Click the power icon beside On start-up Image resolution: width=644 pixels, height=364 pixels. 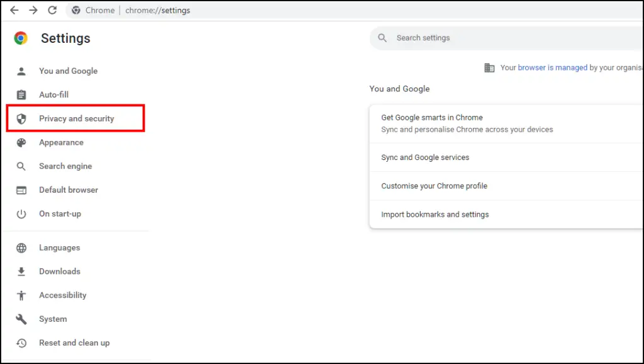pos(21,214)
